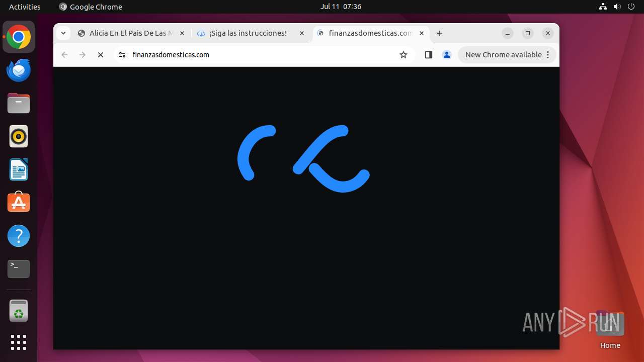The image size is (644, 362).
Task: Launch Terminal from the dock
Action: (x=19, y=269)
